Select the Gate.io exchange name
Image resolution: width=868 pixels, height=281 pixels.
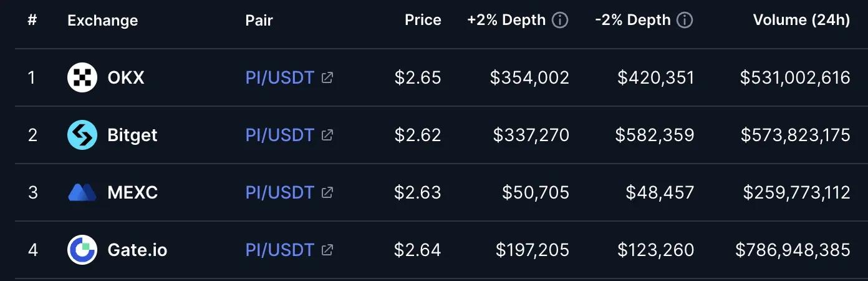click(137, 250)
